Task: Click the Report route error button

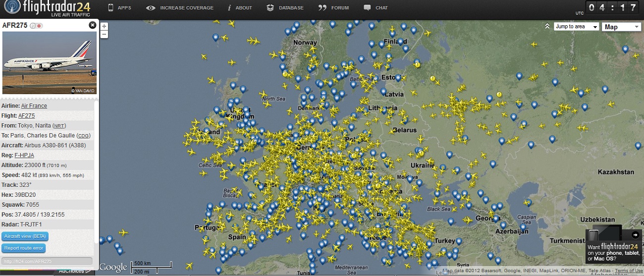Action: pyautogui.click(x=24, y=248)
